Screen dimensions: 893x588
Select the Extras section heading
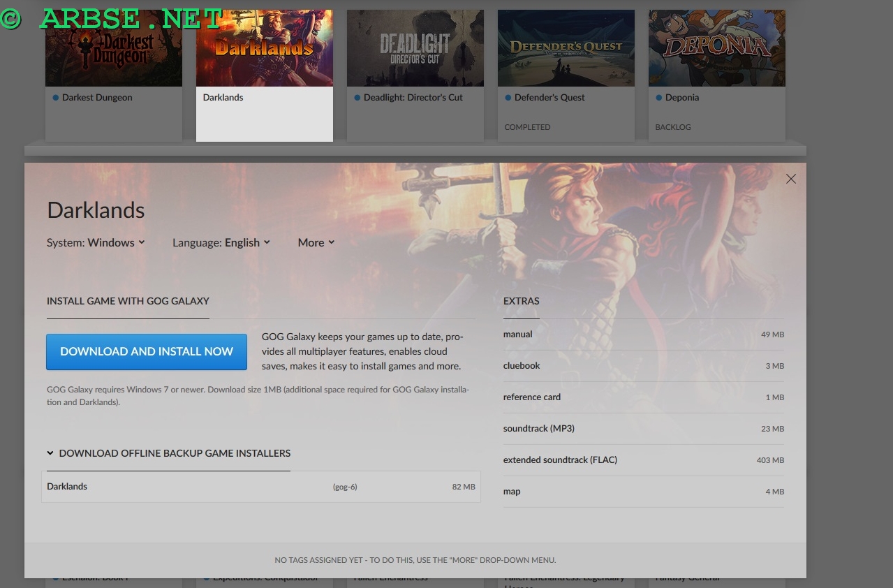tap(522, 301)
